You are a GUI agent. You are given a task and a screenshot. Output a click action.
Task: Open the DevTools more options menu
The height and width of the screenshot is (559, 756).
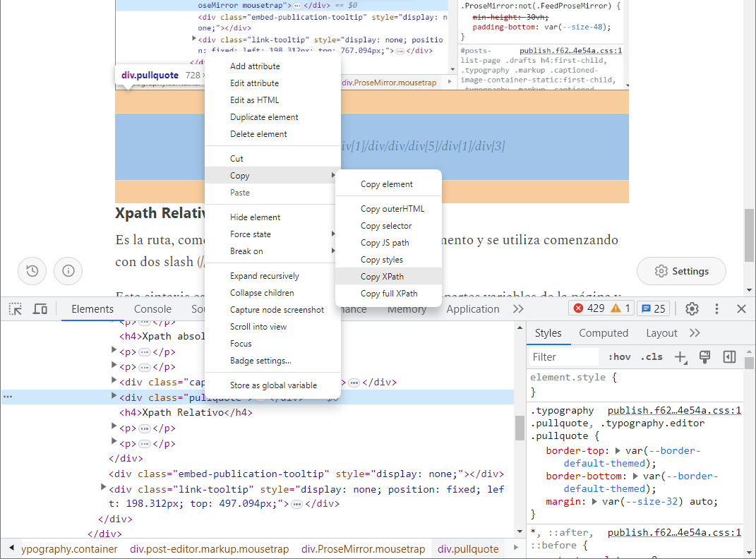click(x=716, y=308)
